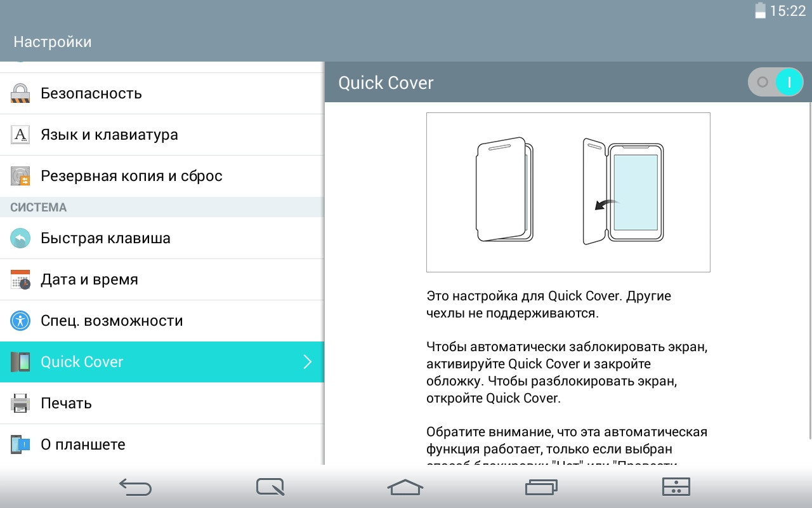This screenshot has height=508, width=812.
Task: Tap the QuickMemo button in the navigation bar
Action: click(x=270, y=487)
